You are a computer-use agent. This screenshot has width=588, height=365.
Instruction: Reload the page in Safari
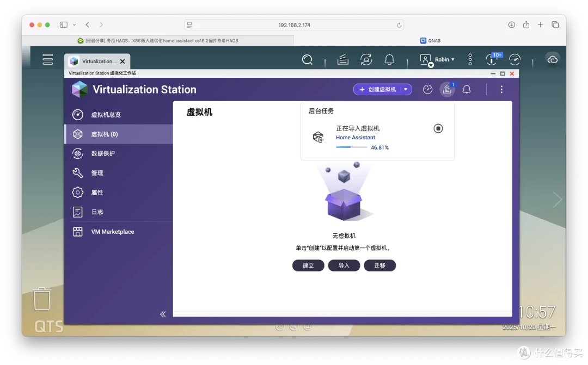(x=399, y=25)
